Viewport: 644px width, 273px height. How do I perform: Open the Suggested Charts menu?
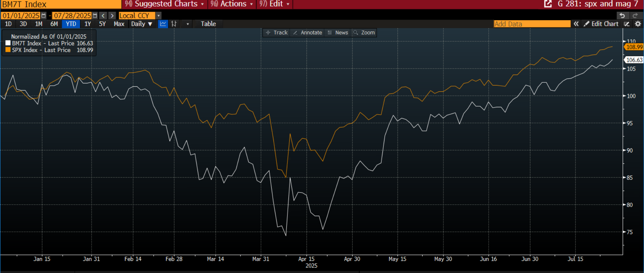(x=164, y=4)
